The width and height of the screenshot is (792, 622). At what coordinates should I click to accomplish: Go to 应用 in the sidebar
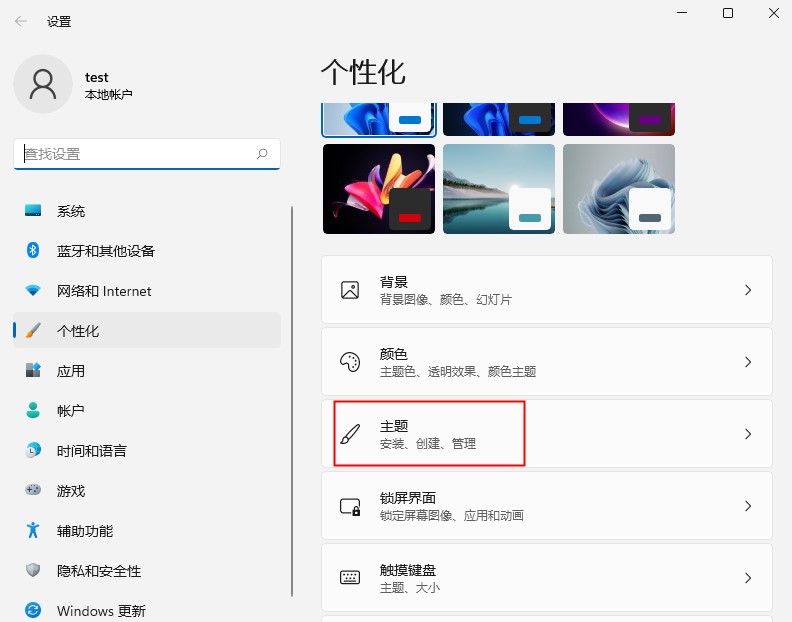(146, 370)
